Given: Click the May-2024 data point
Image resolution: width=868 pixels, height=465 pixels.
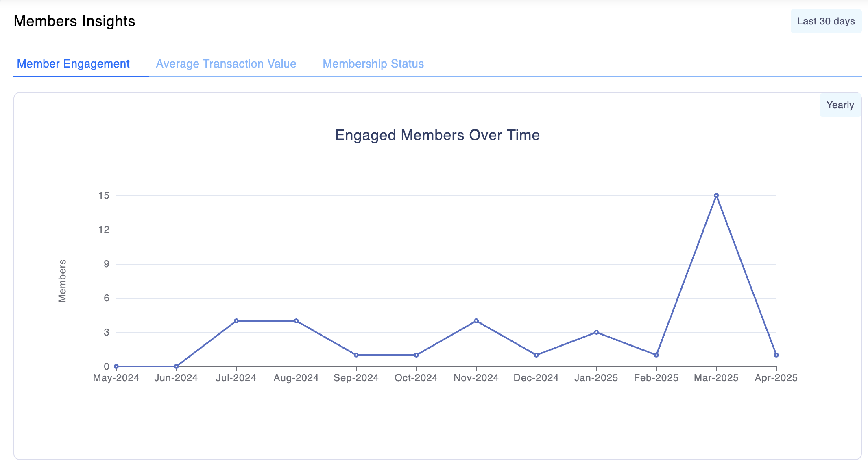Looking at the screenshot, I should (116, 366).
